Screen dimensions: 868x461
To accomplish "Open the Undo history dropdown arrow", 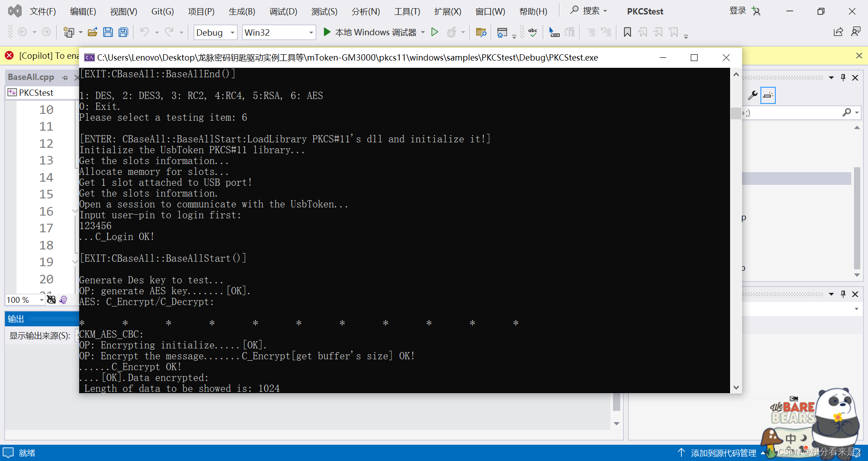I will pyautogui.click(x=157, y=33).
